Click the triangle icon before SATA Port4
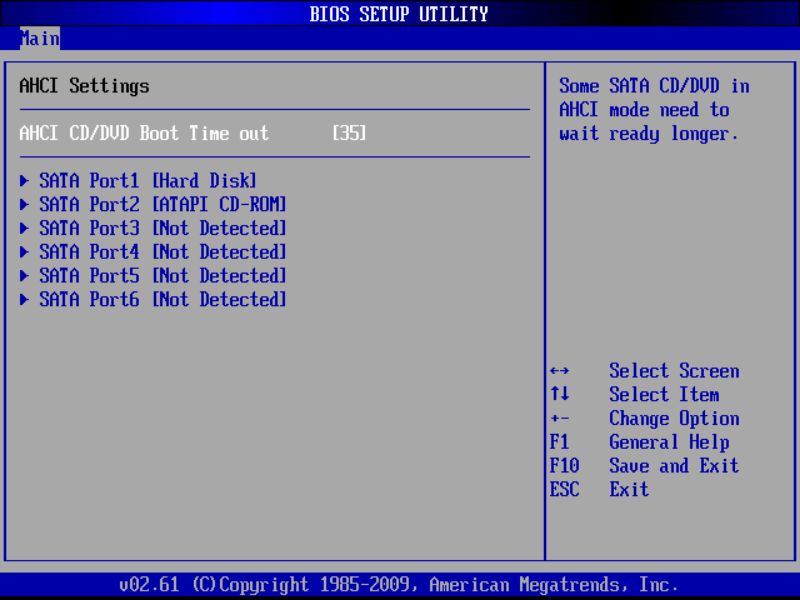800x600 pixels. click(24, 253)
